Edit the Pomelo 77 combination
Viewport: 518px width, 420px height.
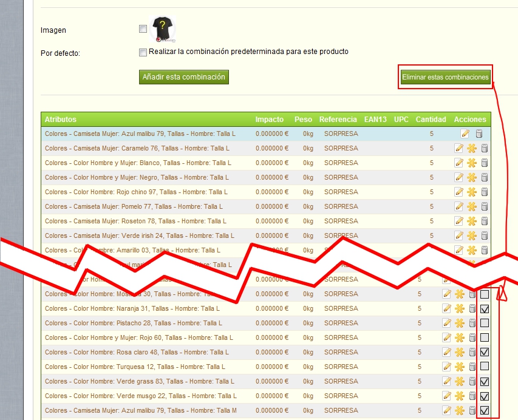(459, 206)
